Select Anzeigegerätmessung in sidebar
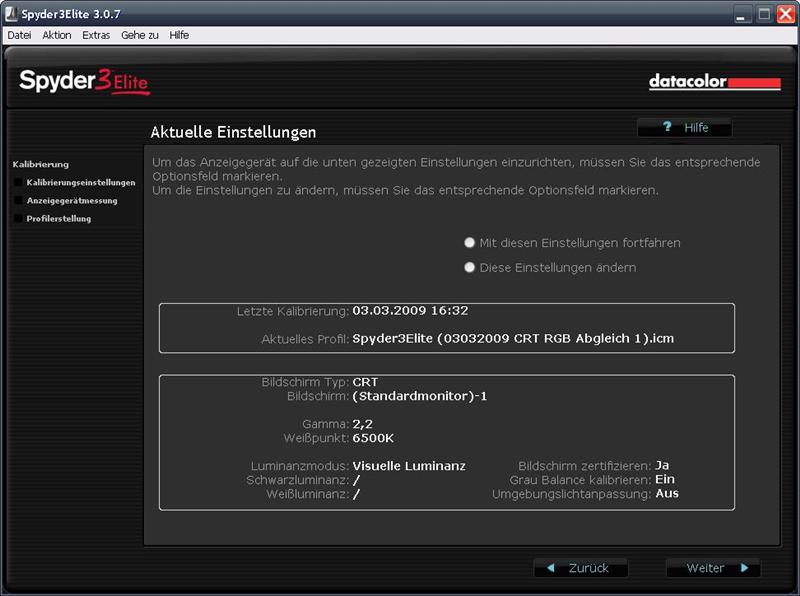Viewport: 800px width, 596px height. point(72,201)
